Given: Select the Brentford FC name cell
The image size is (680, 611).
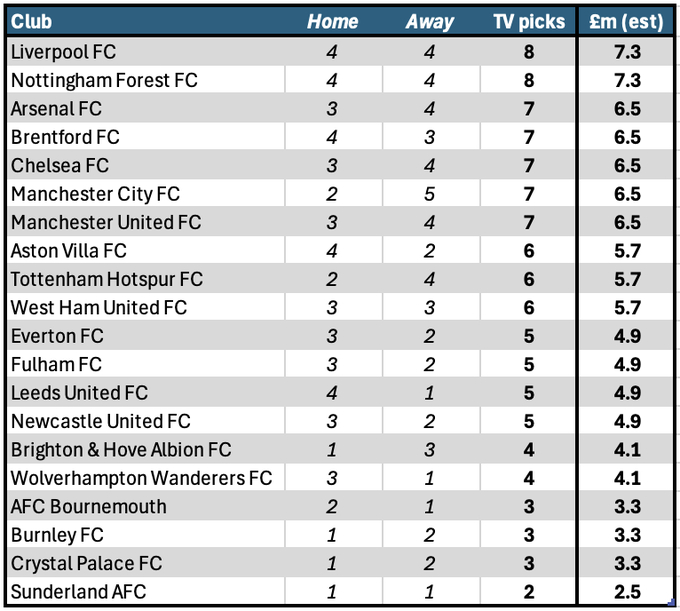Looking at the screenshot, I should click(146, 137).
